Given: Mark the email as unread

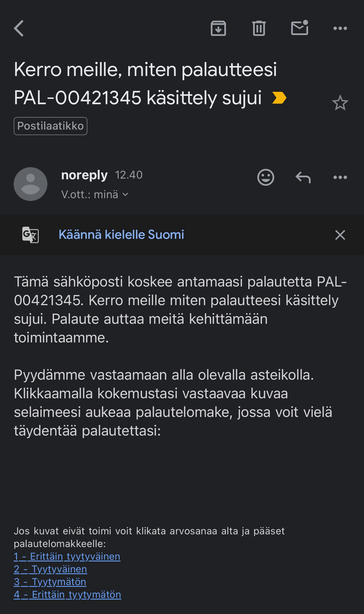Looking at the screenshot, I should coord(300,28).
